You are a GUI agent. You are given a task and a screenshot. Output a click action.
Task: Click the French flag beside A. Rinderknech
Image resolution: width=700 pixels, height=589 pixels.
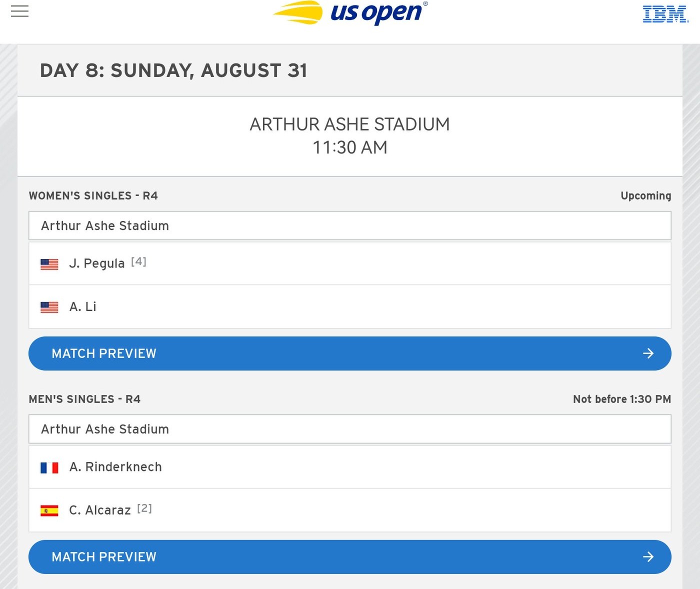pyautogui.click(x=49, y=467)
